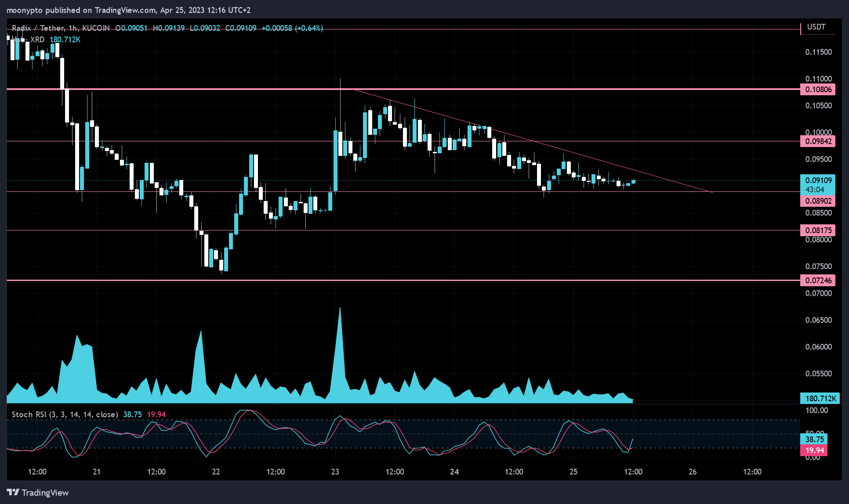Click the 0.10806 price level label

pyautogui.click(x=818, y=90)
